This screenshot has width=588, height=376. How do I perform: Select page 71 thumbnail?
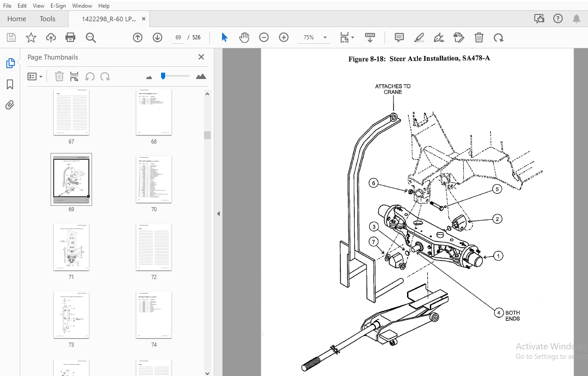click(71, 247)
